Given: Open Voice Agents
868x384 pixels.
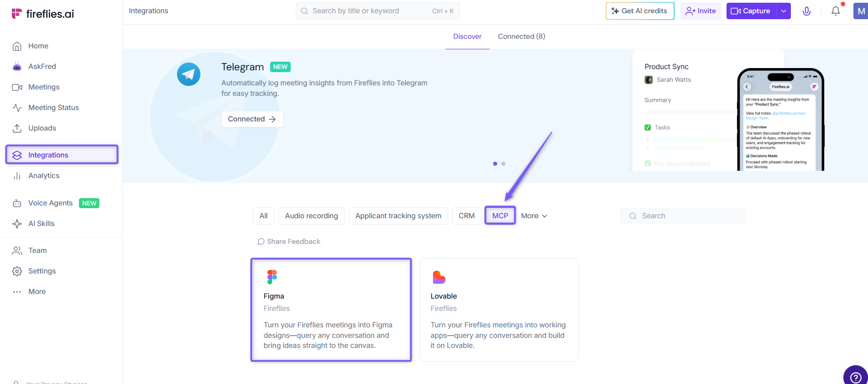Looking at the screenshot, I should pyautogui.click(x=50, y=203).
